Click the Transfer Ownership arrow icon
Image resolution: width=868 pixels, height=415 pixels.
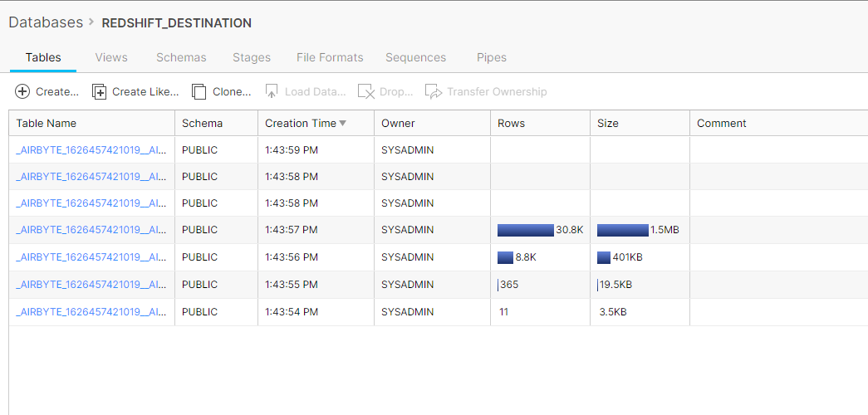(434, 91)
